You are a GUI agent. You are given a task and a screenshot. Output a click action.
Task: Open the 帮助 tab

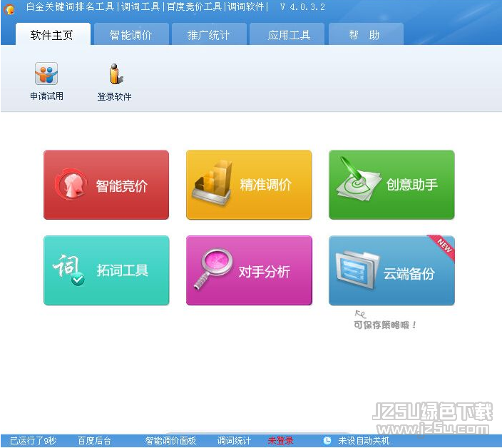tap(366, 34)
